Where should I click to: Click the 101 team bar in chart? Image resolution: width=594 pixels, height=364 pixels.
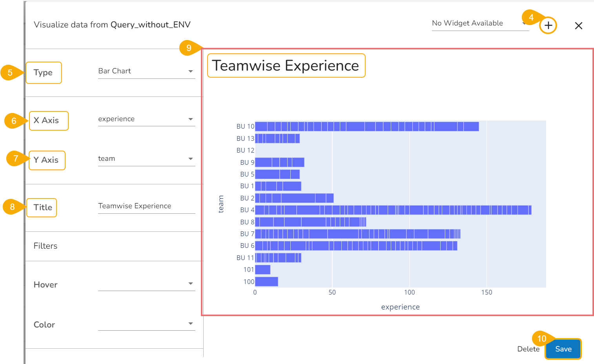click(x=262, y=270)
